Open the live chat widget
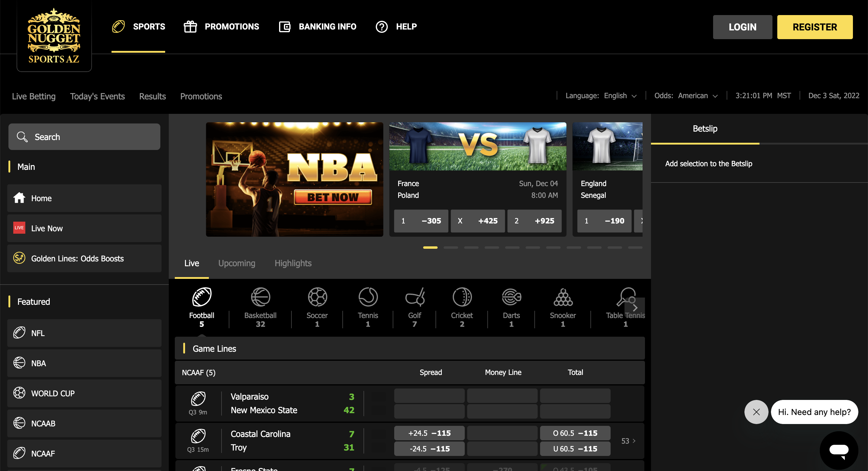Screen dimensions: 868x471 click(839, 450)
